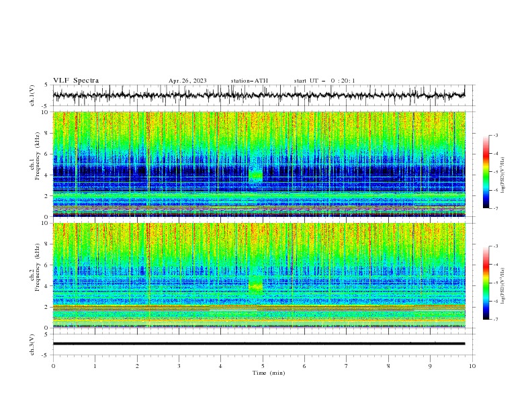
Task: Click the "6" frequency tick of ch.2 spectrogram
Action: [x=47, y=265]
